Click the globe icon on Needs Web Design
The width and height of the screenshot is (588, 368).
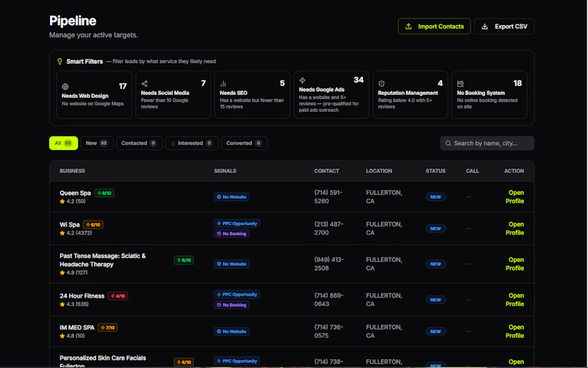pos(65,86)
